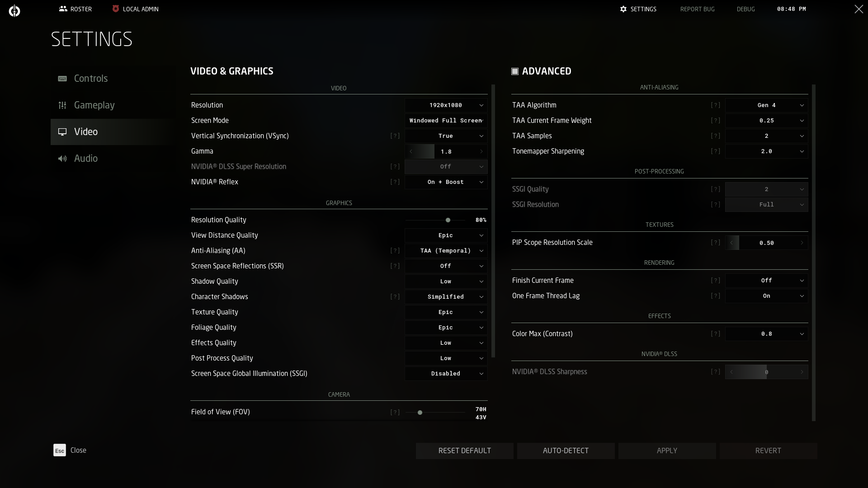
Task: Open the Resolution dropdown
Action: tap(446, 105)
